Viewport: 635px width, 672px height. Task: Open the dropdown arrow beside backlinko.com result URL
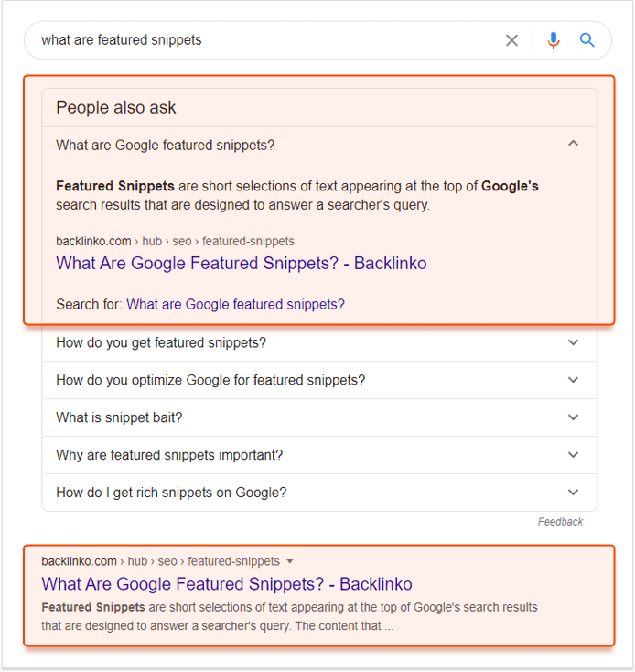(x=290, y=561)
